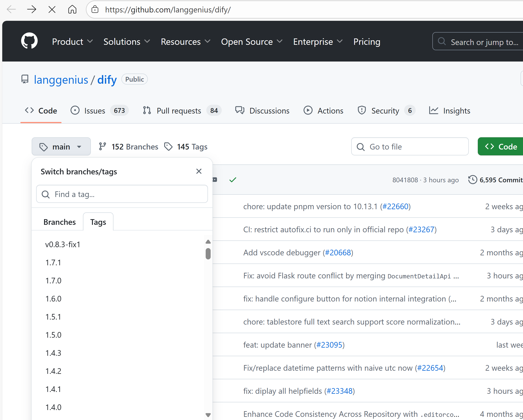Open the langgenius owner link
The image size is (523, 420).
coord(61,80)
